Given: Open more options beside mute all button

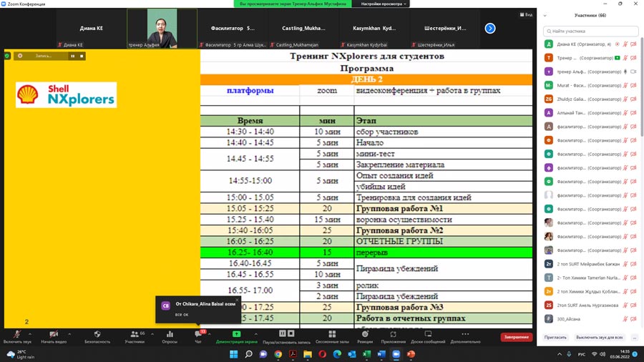Looking at the screenshot, I should pyautogui.click(x=634, y=338).
